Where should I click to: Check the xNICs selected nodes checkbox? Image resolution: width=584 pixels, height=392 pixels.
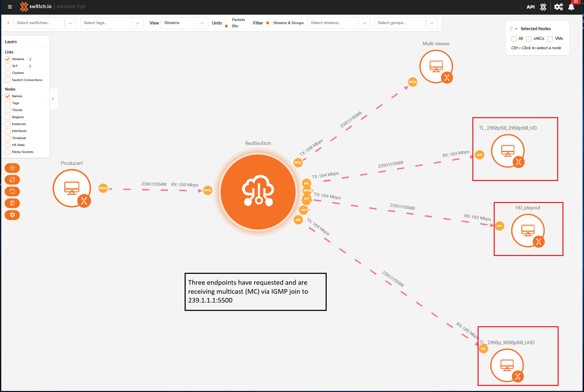528,39
